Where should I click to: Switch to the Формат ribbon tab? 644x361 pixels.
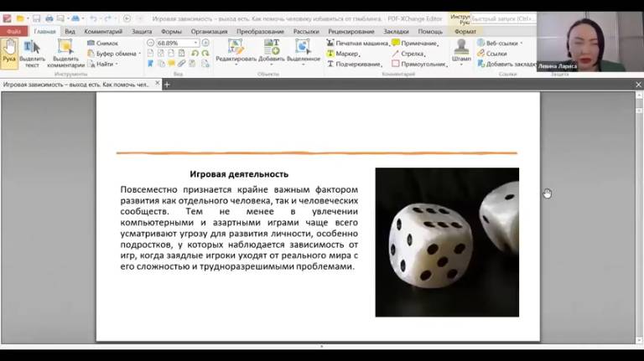(465, 31)
